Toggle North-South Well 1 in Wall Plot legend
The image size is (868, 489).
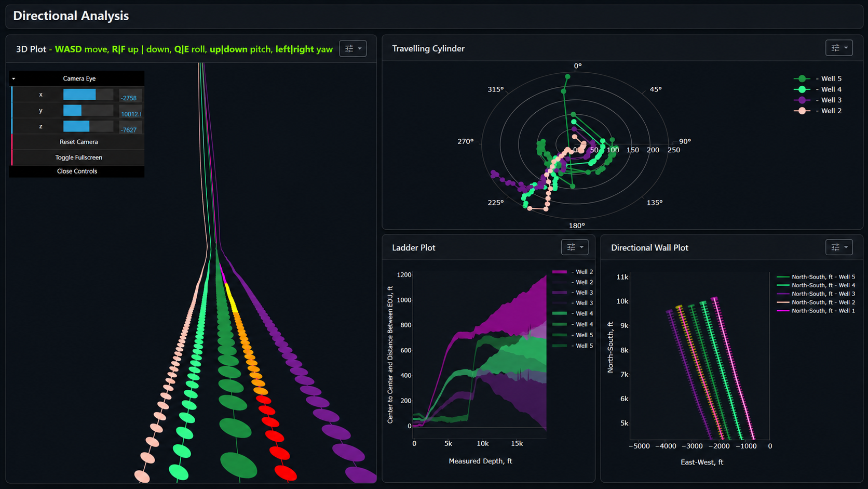(x=816, y=311)
